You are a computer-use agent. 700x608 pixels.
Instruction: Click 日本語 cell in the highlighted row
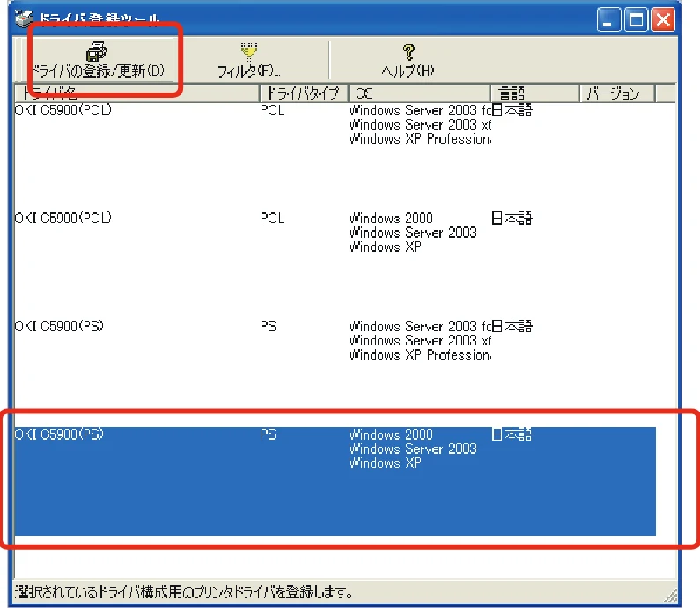point(512,434)
